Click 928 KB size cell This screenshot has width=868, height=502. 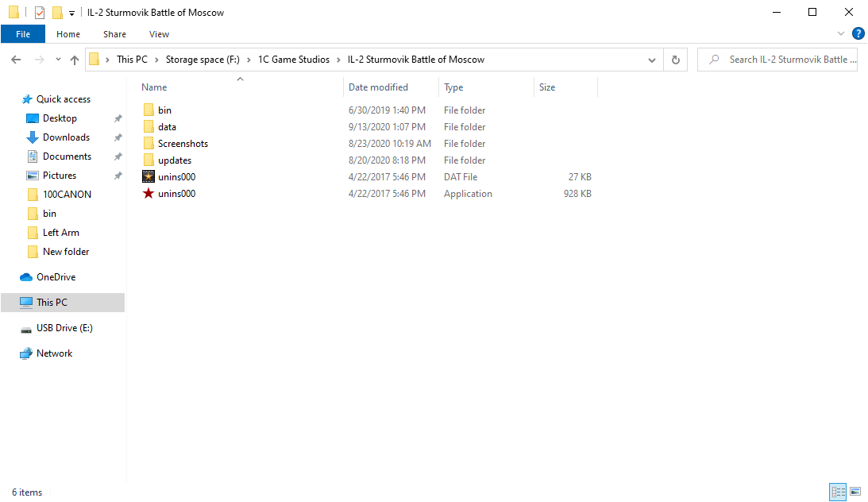click(577, 193)
